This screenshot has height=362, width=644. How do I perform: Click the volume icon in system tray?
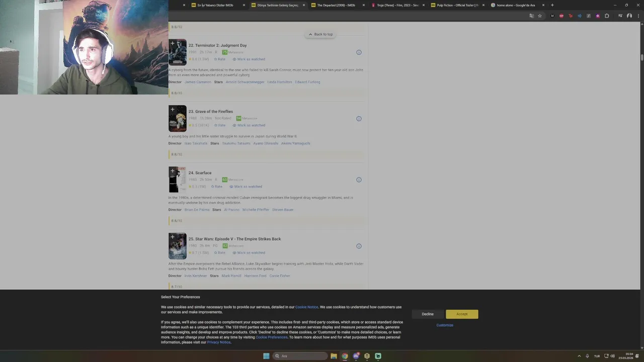612,356
